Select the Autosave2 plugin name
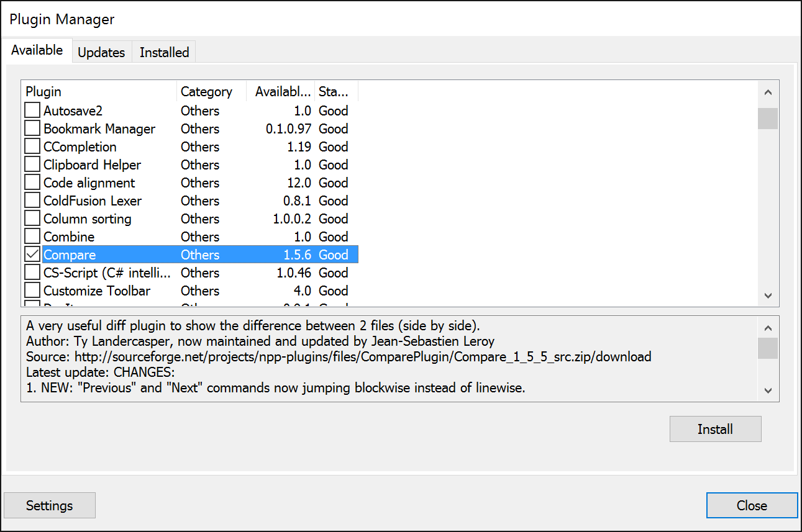This screenshot has height=532, width=802. point(73,110)
